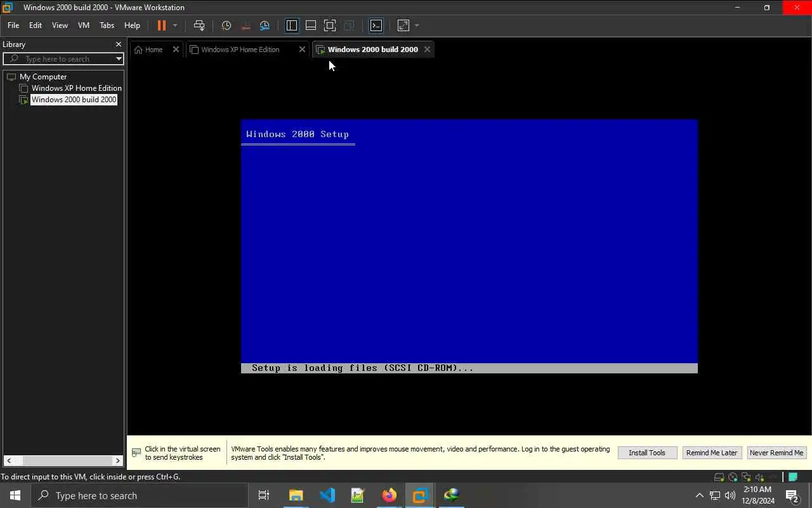Click the VMware Workstation taskbar icon
Screen dimensions: 812x508
tap(420, 495)
